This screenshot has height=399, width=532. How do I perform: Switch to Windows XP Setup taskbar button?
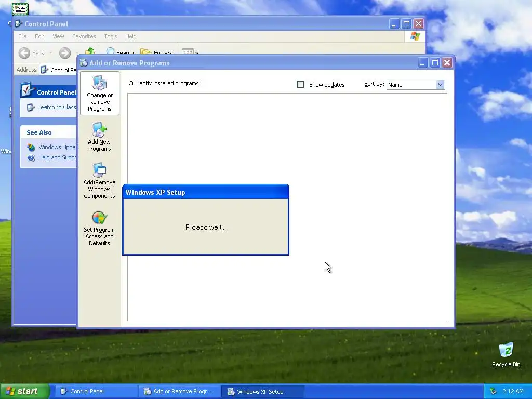tap(262, 391)
